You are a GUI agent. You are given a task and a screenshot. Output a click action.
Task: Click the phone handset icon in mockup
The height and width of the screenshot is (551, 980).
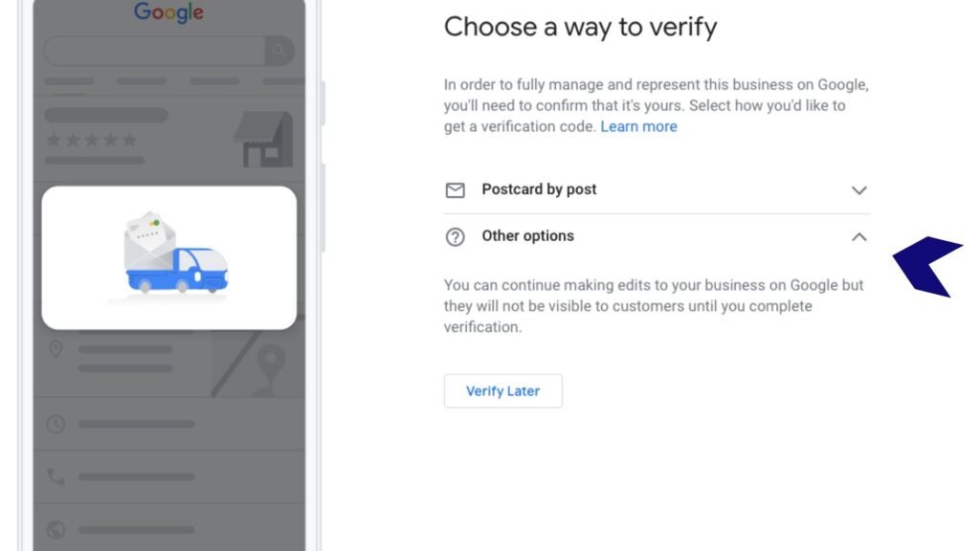click(x=56, y=476)
